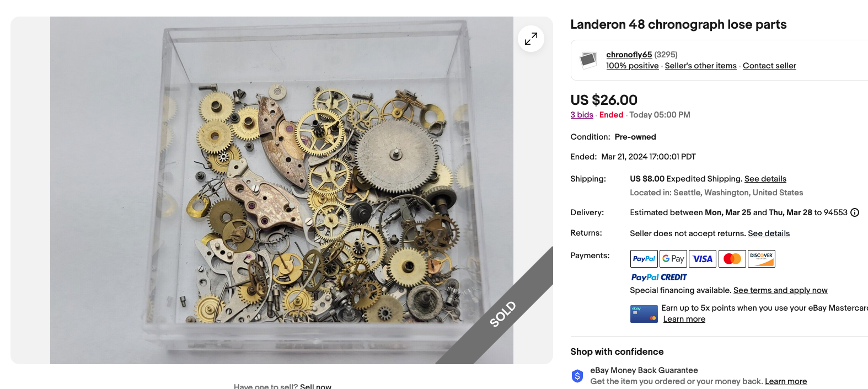868x389 pixels.
Task: View the 100% positive feedback link
Action: pyautogui.click(x=633, y=66)
